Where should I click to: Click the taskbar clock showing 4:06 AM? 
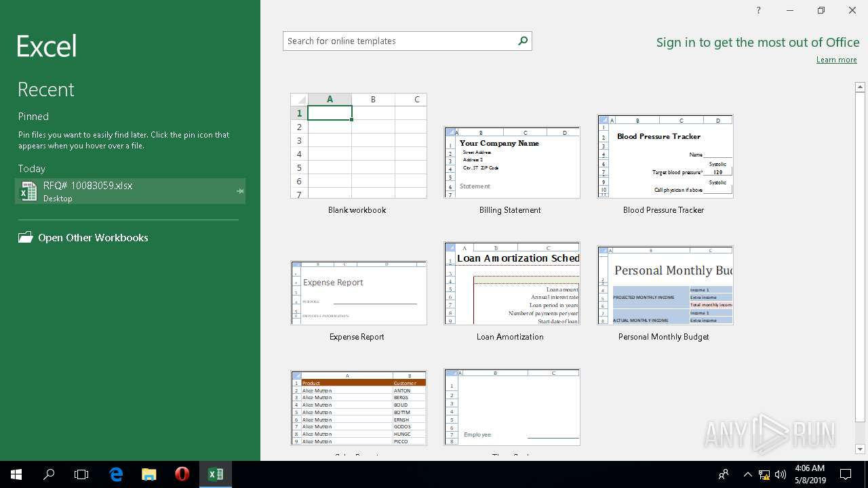pos(810,474)
